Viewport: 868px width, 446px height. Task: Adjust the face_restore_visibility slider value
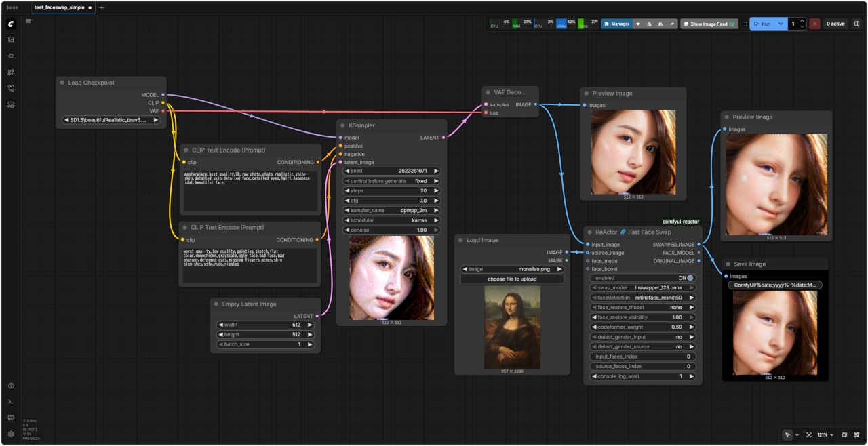click(x=643, y=317)
